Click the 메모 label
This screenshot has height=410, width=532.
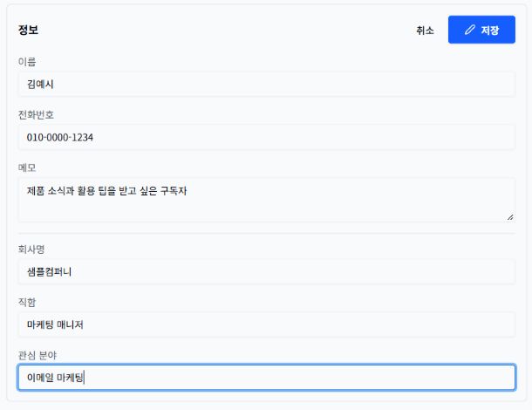pos(27,167)
